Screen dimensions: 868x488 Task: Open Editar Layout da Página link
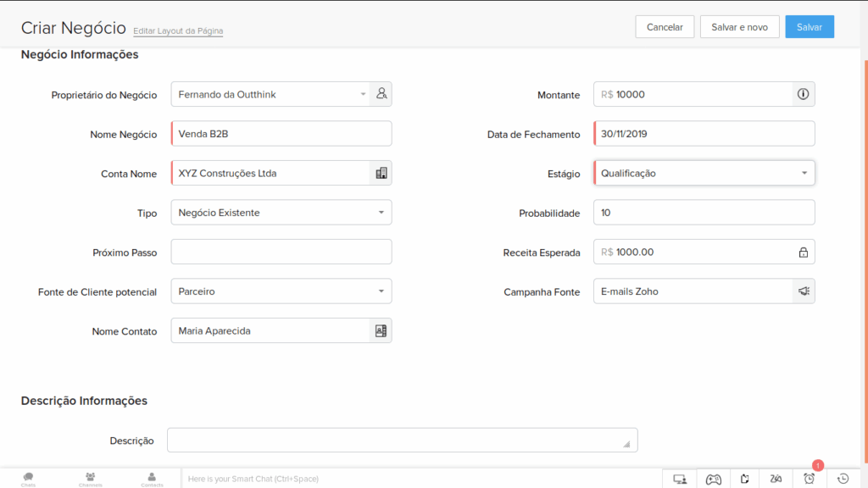pyautogui.click(x=178, y=31)
